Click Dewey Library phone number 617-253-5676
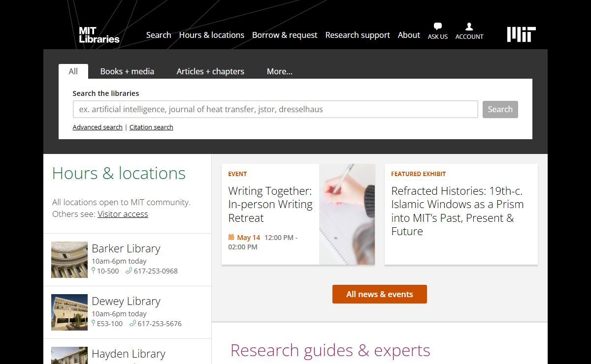Screen dimensions: 591x364 [160, 324]
